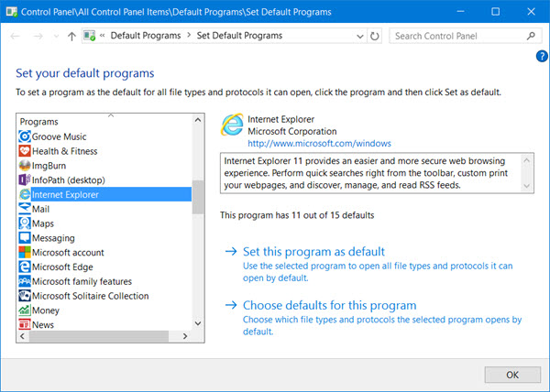Click the Programs column header
Screen dimensions: 550x392
(x=38, y=122)
